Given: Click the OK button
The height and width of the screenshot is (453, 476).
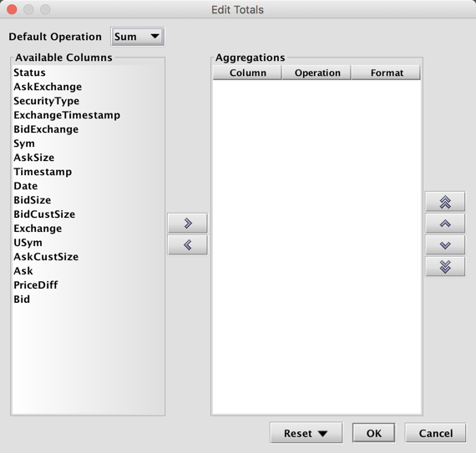Looking at the screenshot, I should [x=373, y=433].
